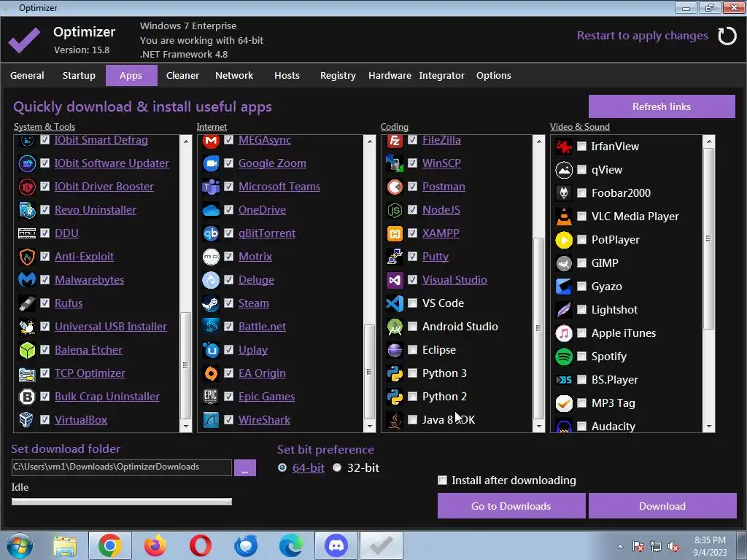Uncheck the DDU checkbox
The height and width of the screenshot is (560, 747).
coord(44,233)
